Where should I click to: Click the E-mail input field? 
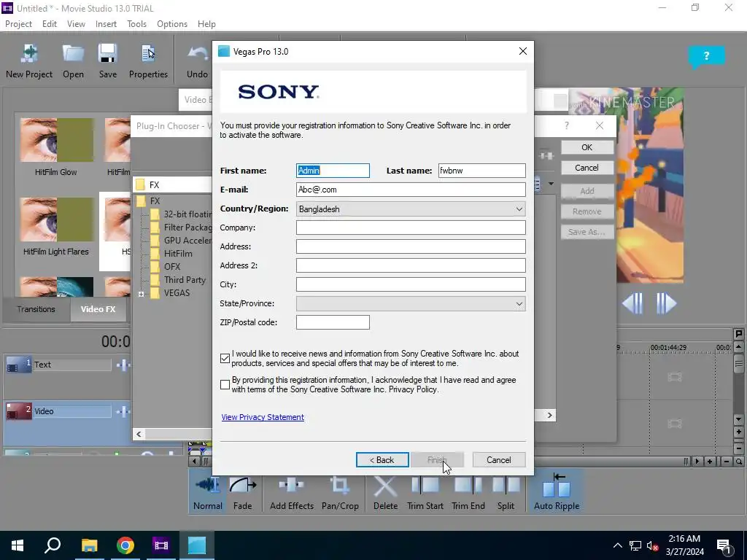click(x=411, y=190)
